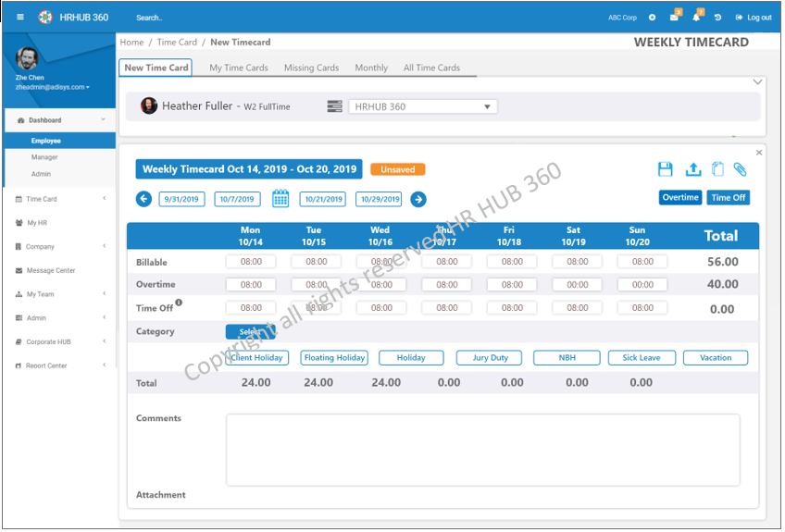Click Sunday Time Off hours field
The height and width of the screenshot is (532, 785).
coord(642,308)
